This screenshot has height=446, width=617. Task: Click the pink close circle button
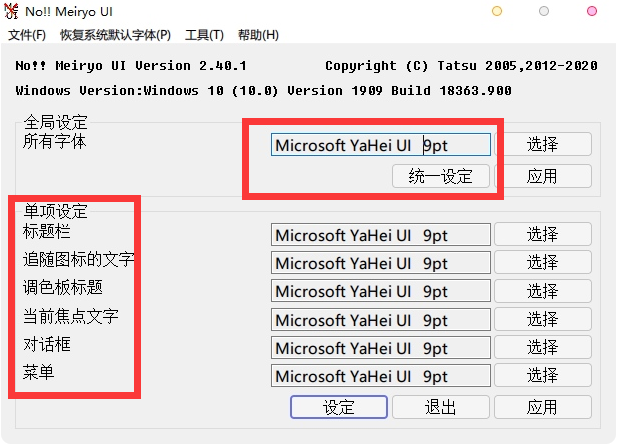click(x=592, y=11)
